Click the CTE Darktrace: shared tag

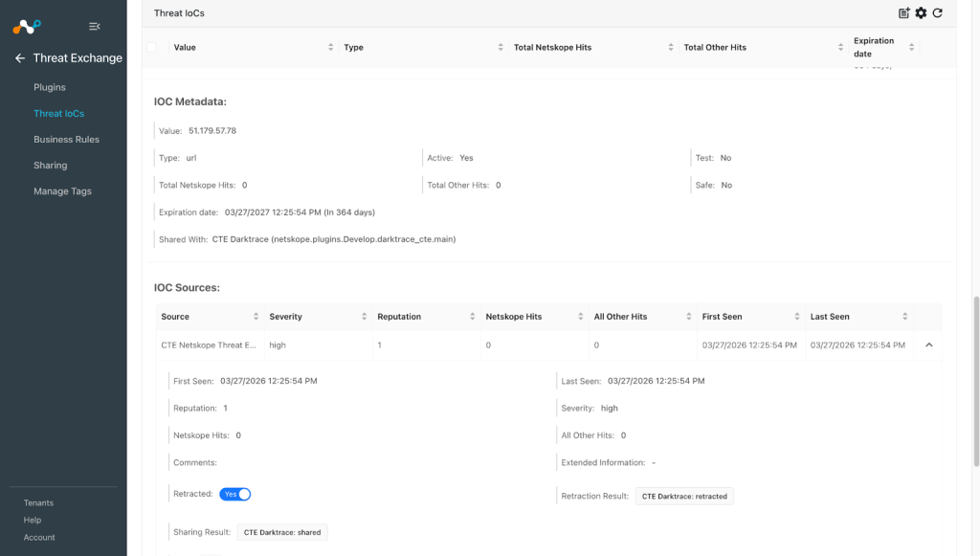(282, 532)
